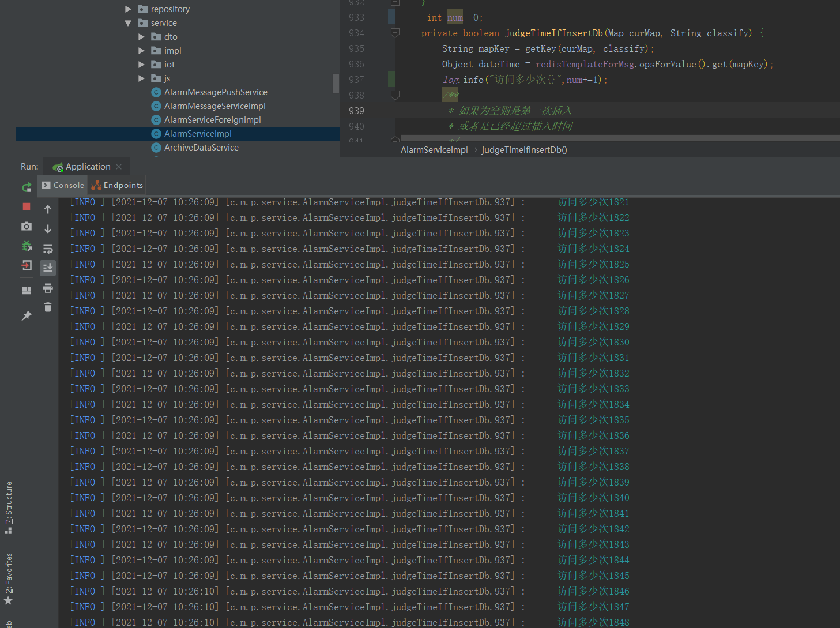Click the Exit/soft-kill process icon
The height and width of the screenshot is (628, 840).
[26, 266]
